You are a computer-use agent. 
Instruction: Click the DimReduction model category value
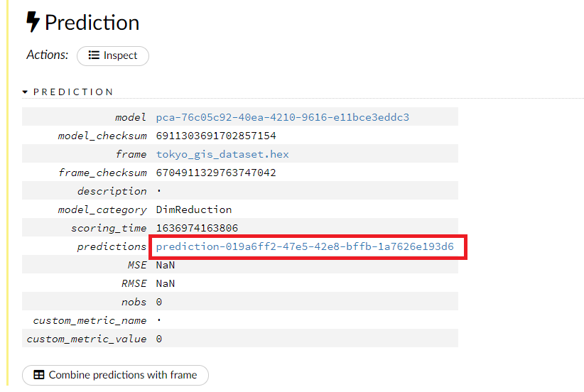194,209
